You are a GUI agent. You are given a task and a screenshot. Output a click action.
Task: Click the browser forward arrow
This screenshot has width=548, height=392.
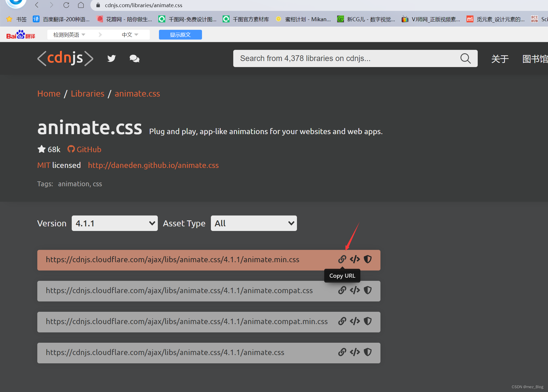(x=51, y=5)
